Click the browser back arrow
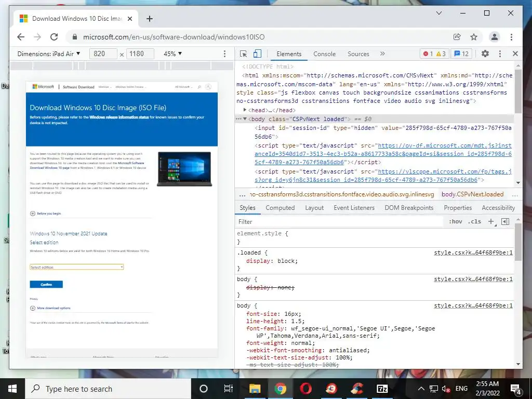This screenshot has height=399, width=532. coord(21,37)
